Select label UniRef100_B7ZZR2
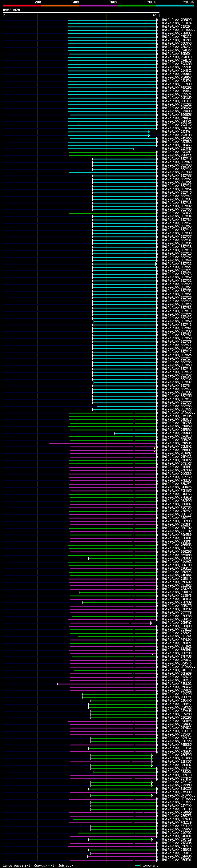 (177, 104)
